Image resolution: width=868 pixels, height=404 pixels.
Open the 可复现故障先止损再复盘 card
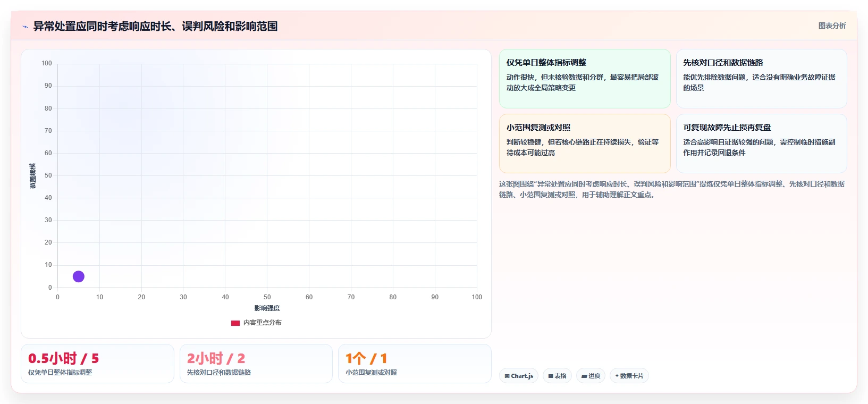pos(761,144)
